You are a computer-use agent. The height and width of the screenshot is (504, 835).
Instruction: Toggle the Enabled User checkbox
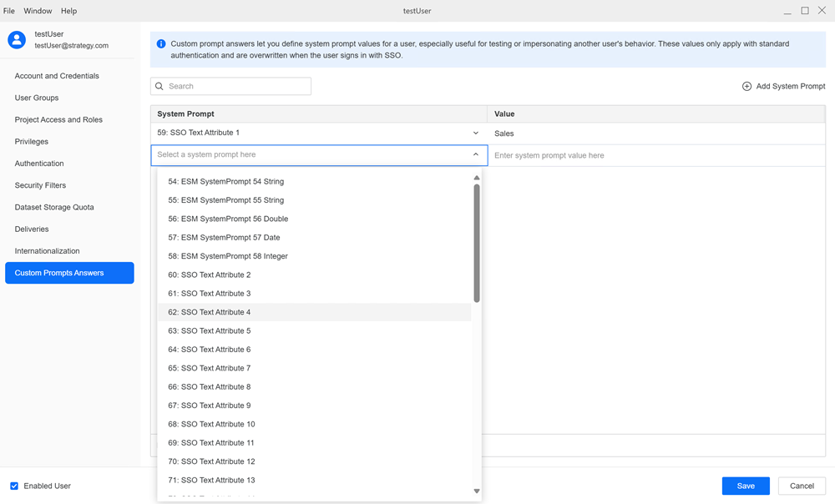[14, 486]
